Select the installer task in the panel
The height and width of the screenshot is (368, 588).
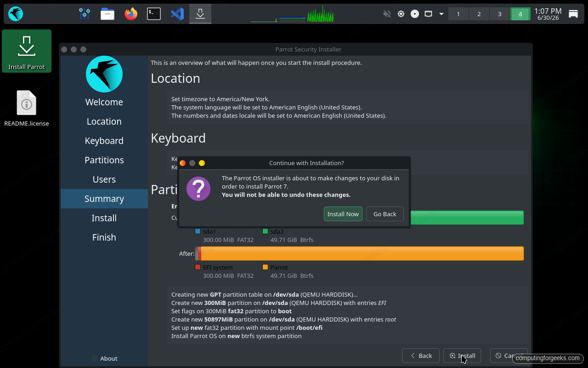[200, 14]
